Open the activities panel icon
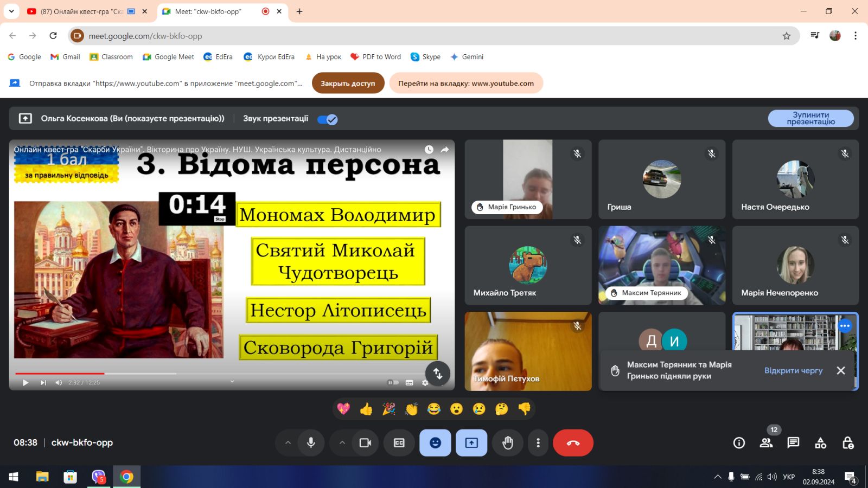Screen dimensions: 868x488 (x=820, y=443)
